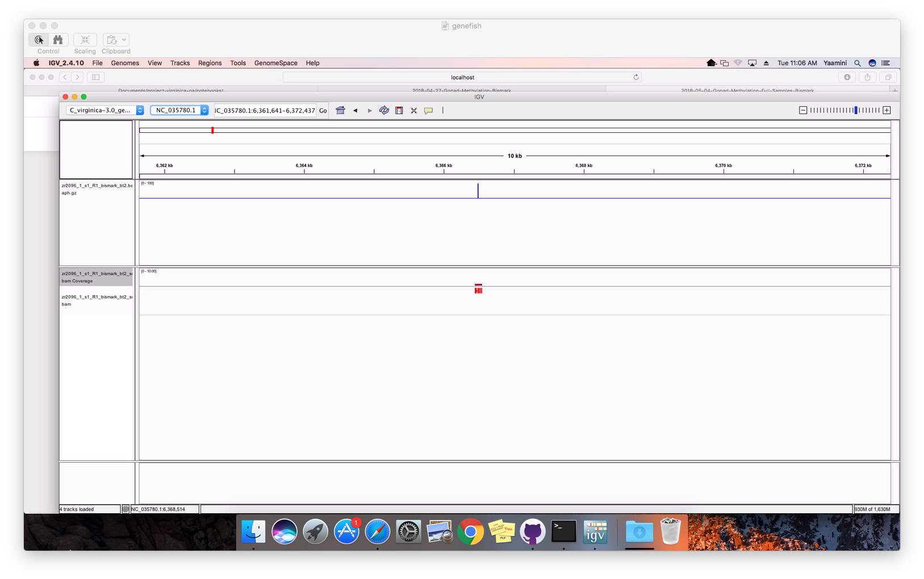Select the bismark bam alignment track name
Screen dimensions: 924x579
[x=97, y=300]
